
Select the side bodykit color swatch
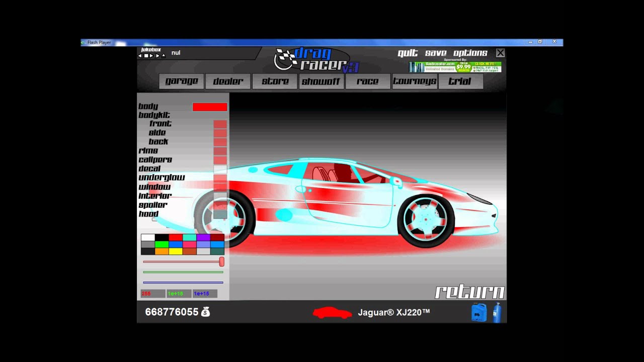click(x=220, y=133)
